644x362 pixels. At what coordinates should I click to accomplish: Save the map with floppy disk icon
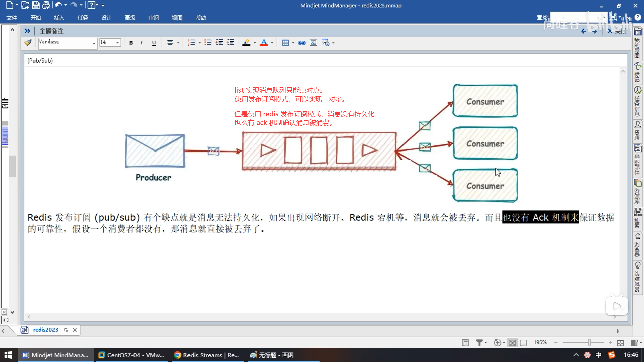36,5
